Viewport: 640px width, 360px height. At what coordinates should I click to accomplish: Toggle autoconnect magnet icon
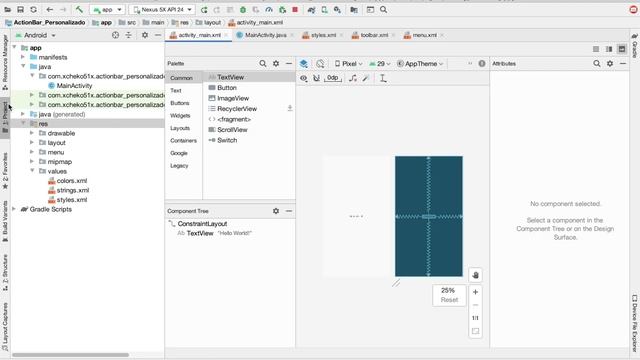tap(316, 78)
